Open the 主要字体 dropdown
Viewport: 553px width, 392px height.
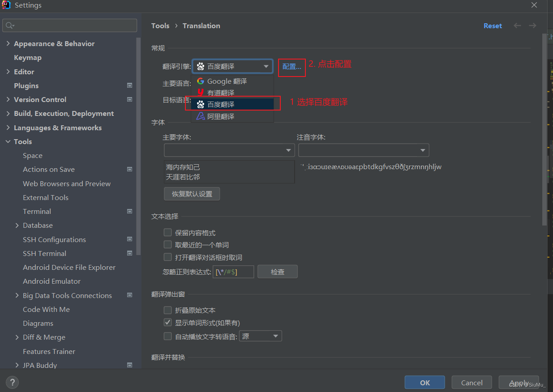click(x=229, y=150)
